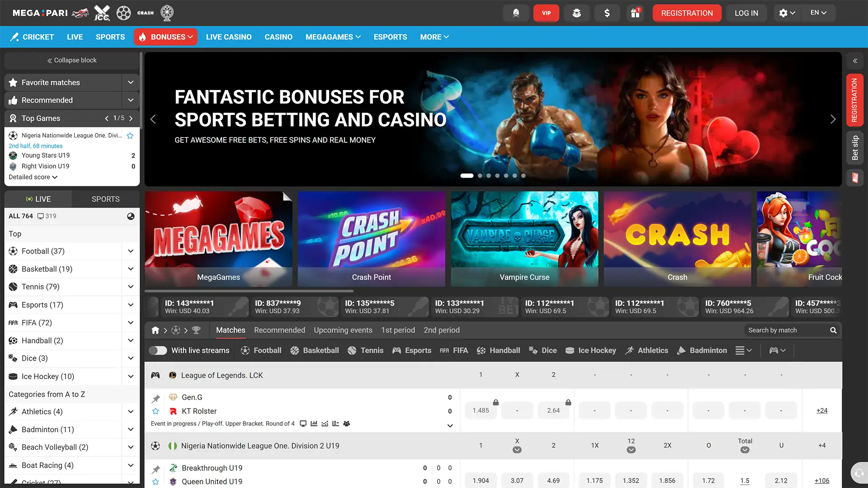Open the red coupon icon below Bet slip
This screenshot has height=488, width=868.
(x=855, y=178)
